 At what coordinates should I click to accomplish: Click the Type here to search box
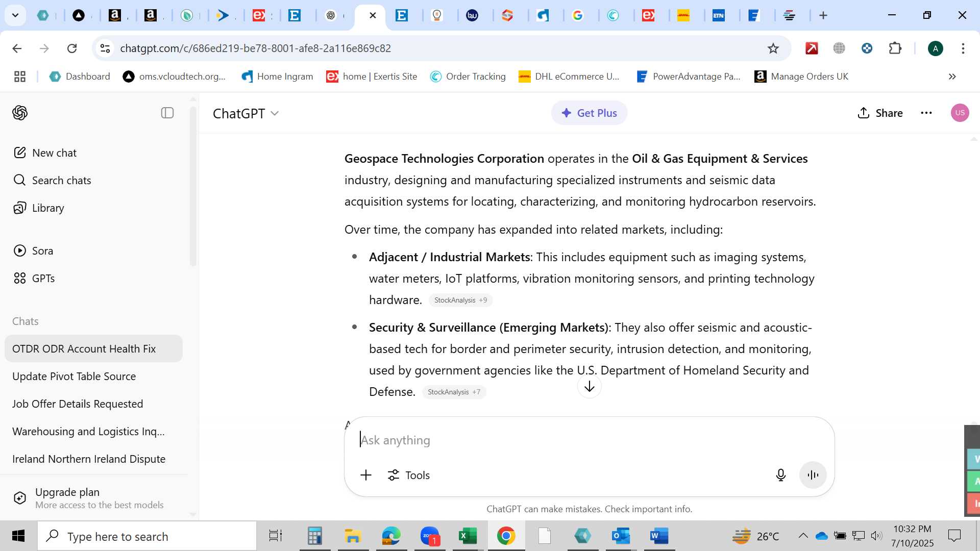point(147,536)
